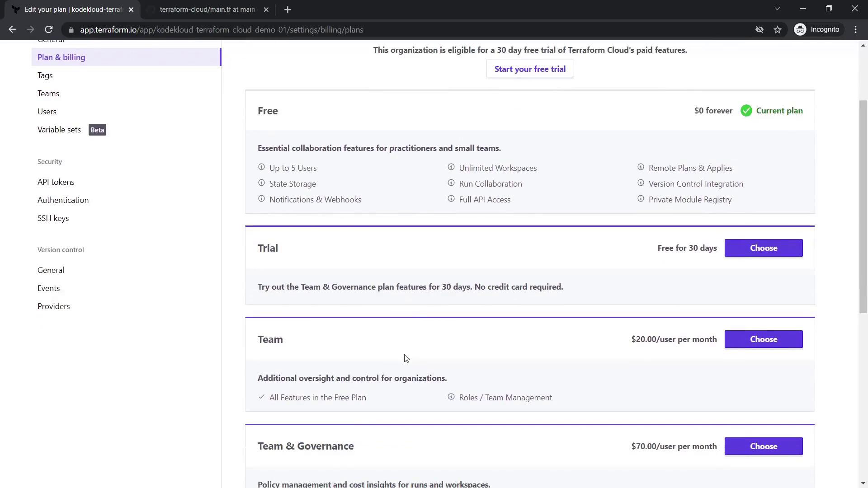This screenshot has height=488, width=868.
Task: Choose the Team plan
Action: [x=764, y=339]
